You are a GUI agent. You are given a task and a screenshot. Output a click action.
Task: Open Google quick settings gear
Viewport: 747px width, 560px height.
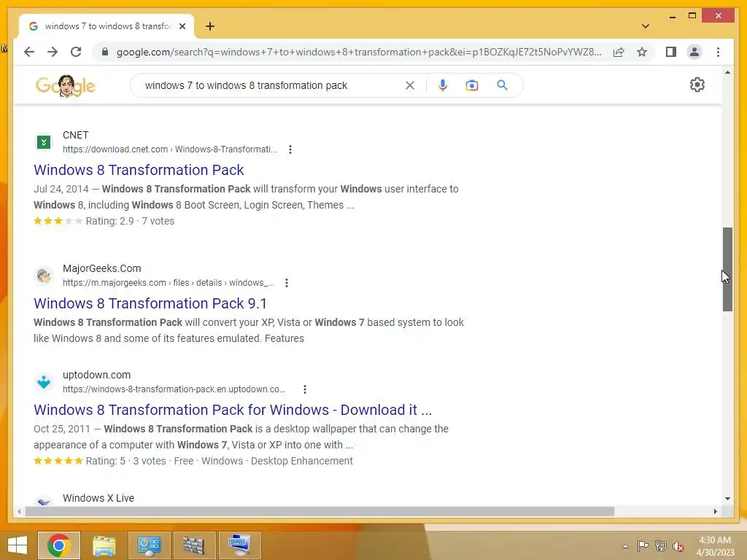(x=697, y=85)
